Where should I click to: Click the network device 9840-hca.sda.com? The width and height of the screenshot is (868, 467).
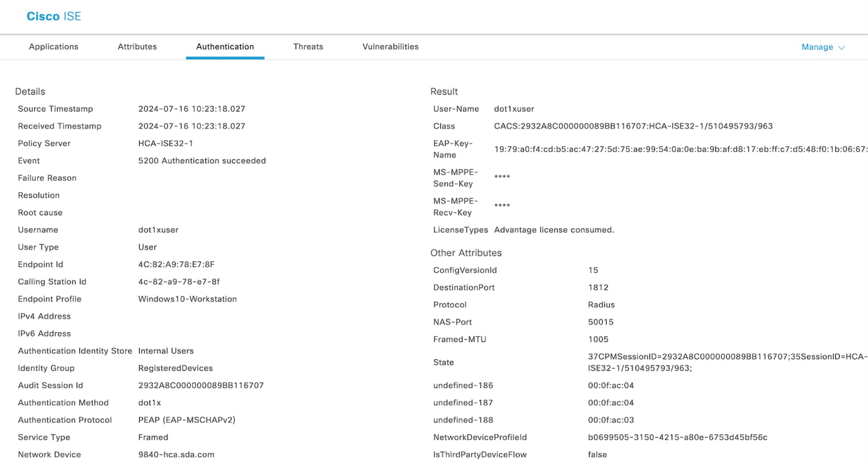click(x=176, y=454)
